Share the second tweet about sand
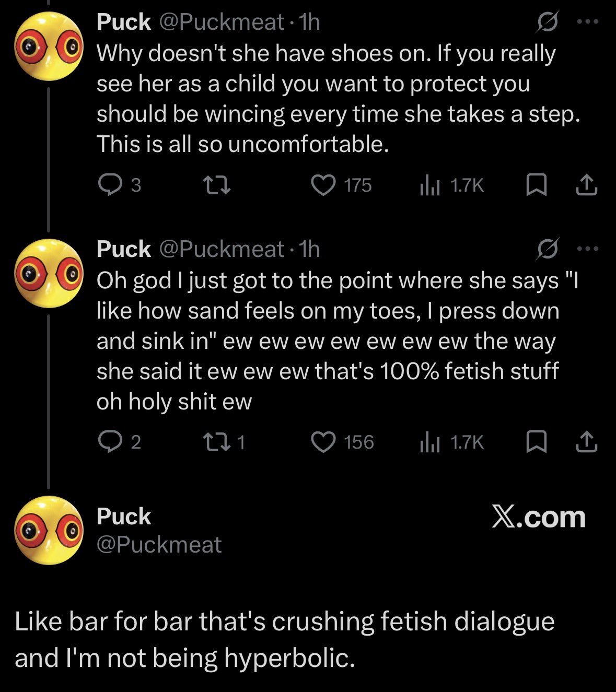Image resolution: width=616 pixels, height=692 pixels. coord(586,442)
